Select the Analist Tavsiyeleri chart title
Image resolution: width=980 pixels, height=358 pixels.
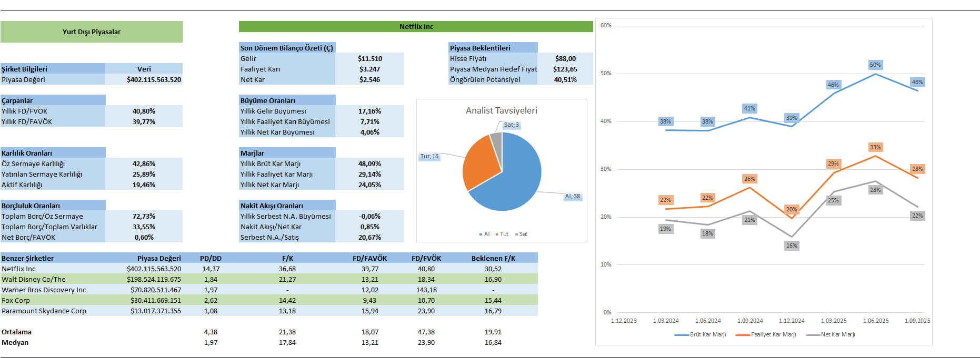501,110
